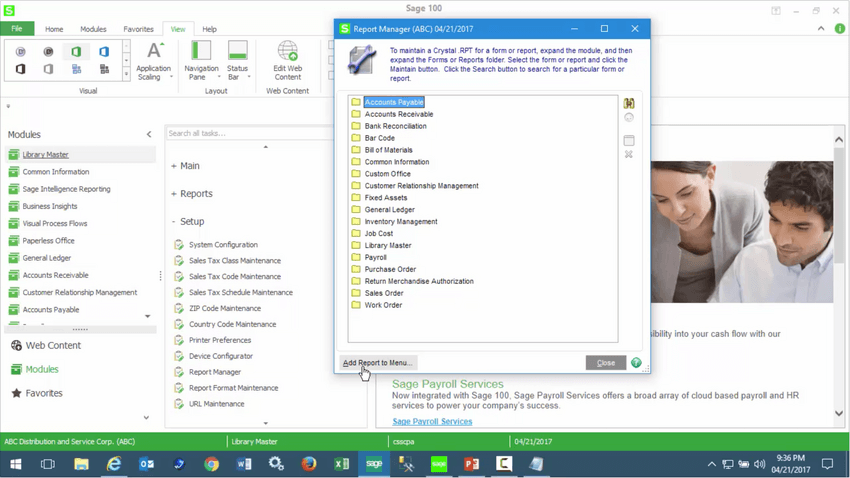
Task: Switch to the Favorites ribbon tab
Action: [138, 29]
